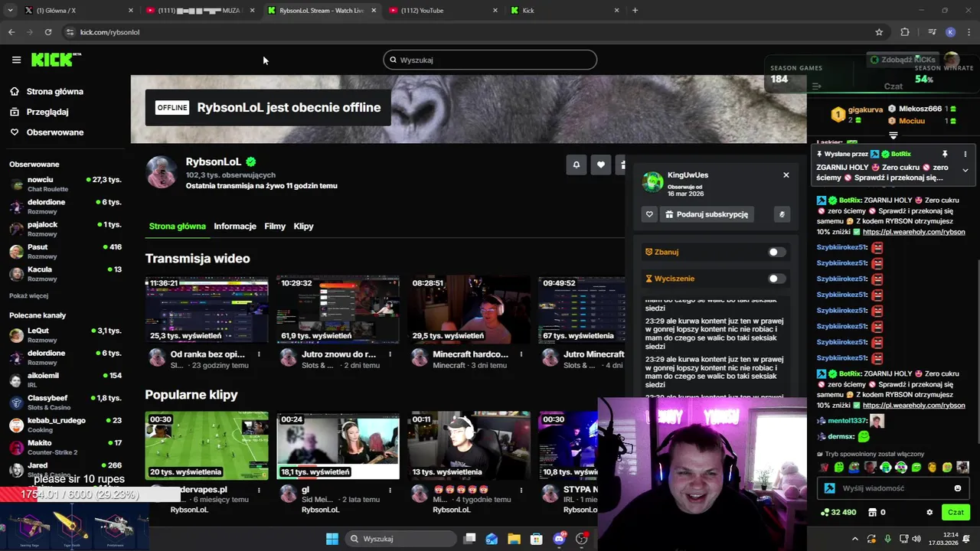Click Zdobądź KICKs button

(902, 60)
